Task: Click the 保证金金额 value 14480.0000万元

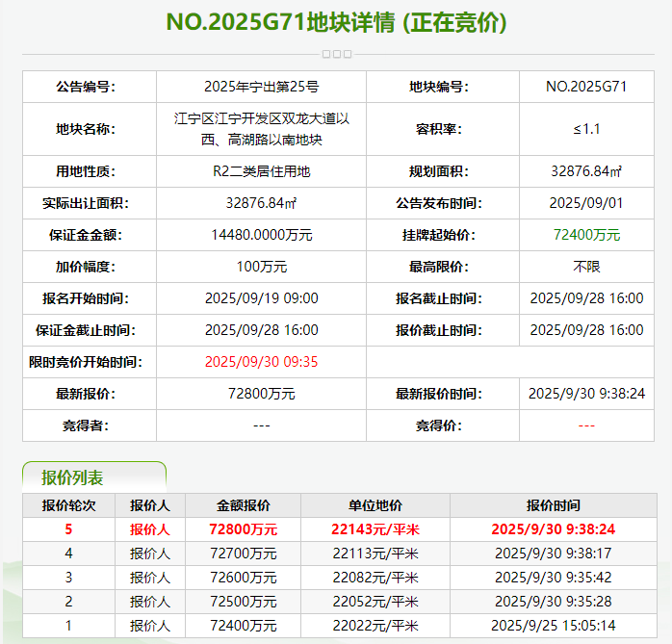Action: coord(261,235)
